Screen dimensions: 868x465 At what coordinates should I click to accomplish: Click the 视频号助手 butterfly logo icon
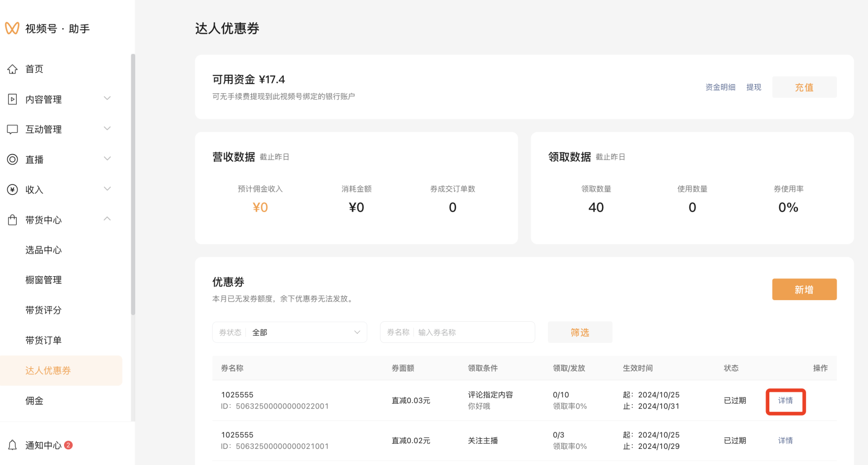pyautogui.click(x=12, y=28)
